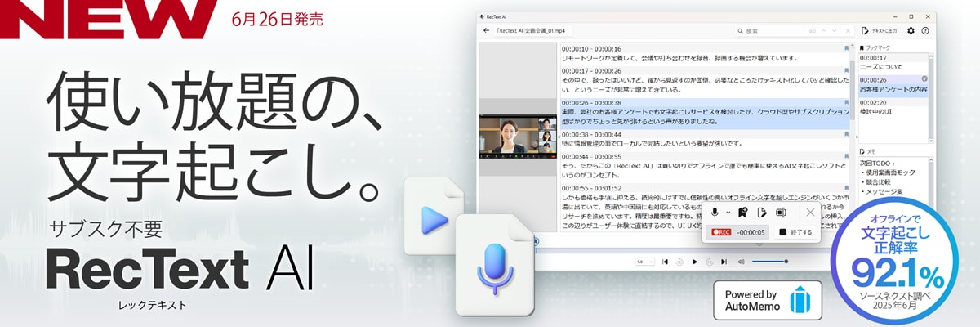
Task: Skip to next segment button
Action: pos(724,262)
